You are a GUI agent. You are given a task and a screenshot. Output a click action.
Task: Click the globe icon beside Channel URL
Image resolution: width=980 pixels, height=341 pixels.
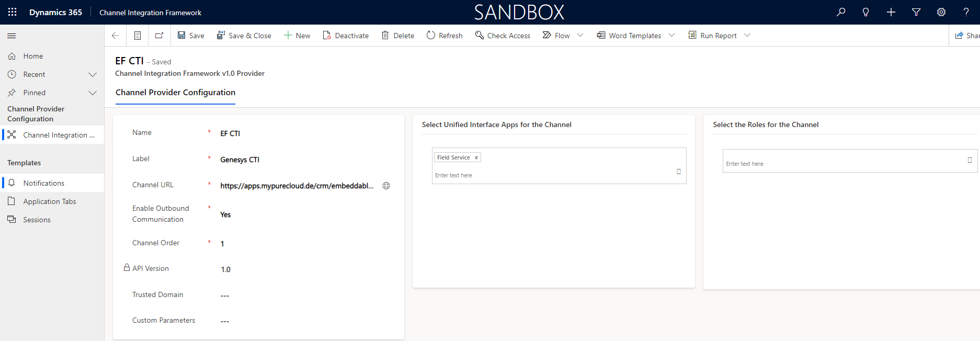coord(386,186)
